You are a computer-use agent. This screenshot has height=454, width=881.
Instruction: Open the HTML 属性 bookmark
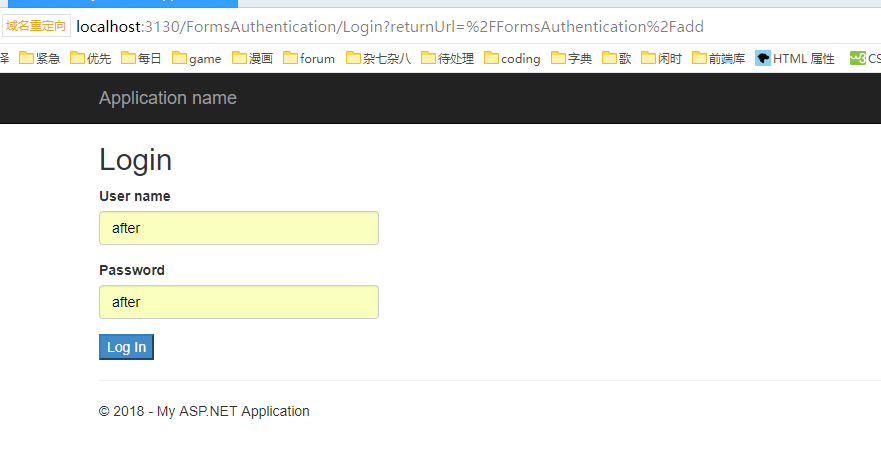pyautogui.click(x=795, y=59)
